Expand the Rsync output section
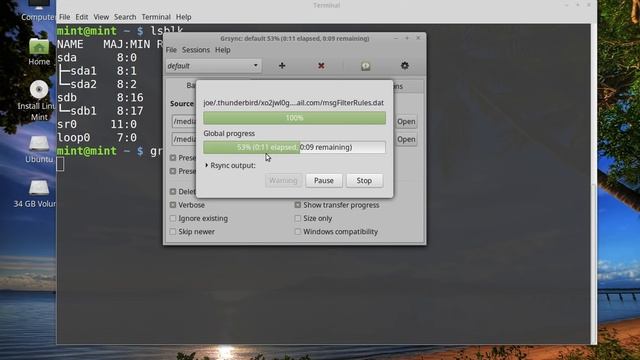640x360 pixels. coord(231,165)
